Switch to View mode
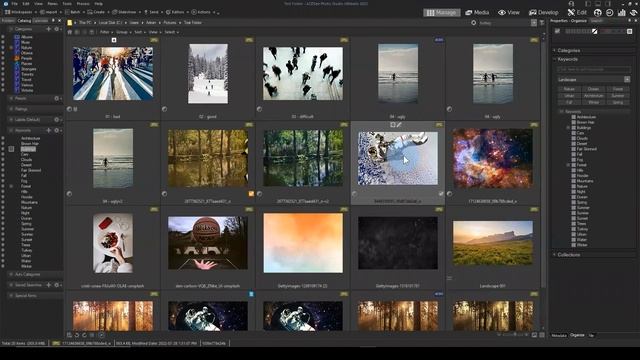 click(x=509, y=13)
